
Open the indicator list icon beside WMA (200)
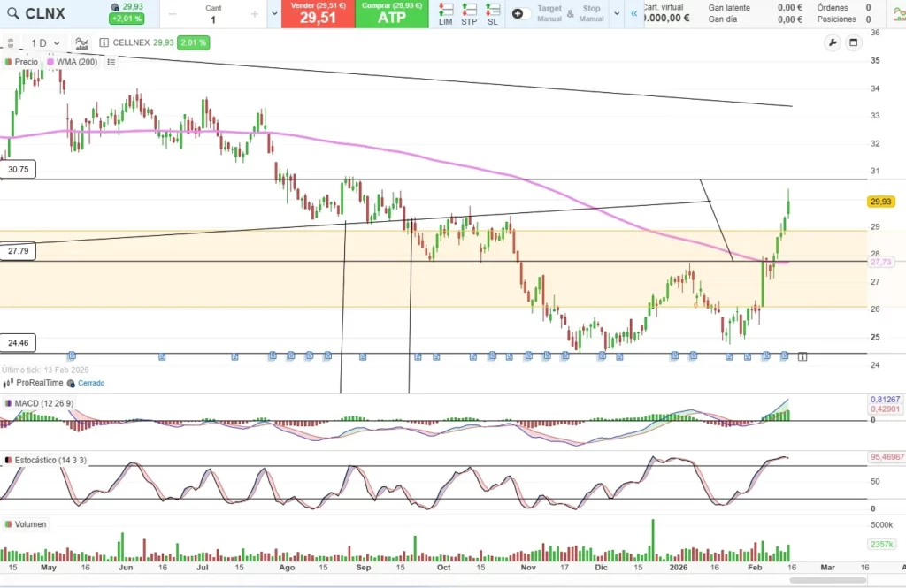(x=111, y=62)
